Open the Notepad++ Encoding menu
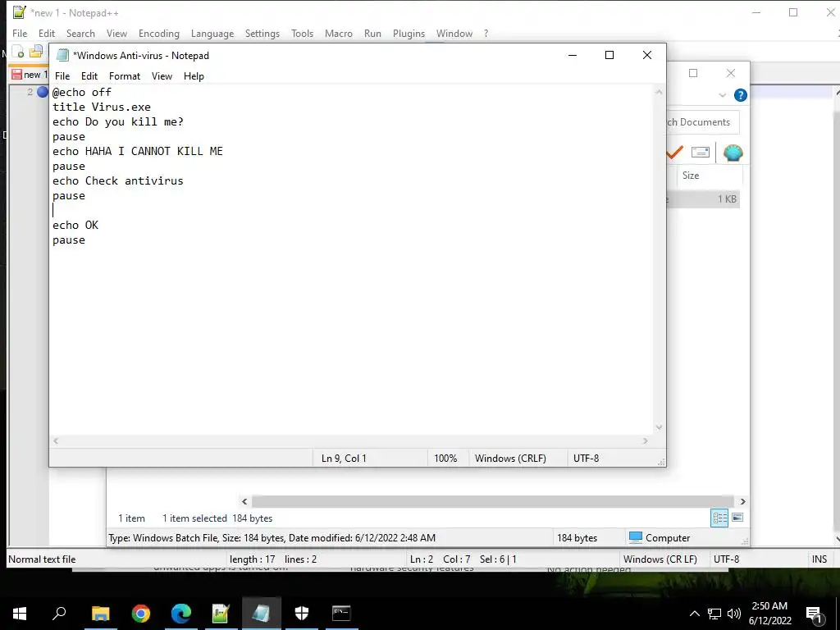 click(x=158, y=33)
